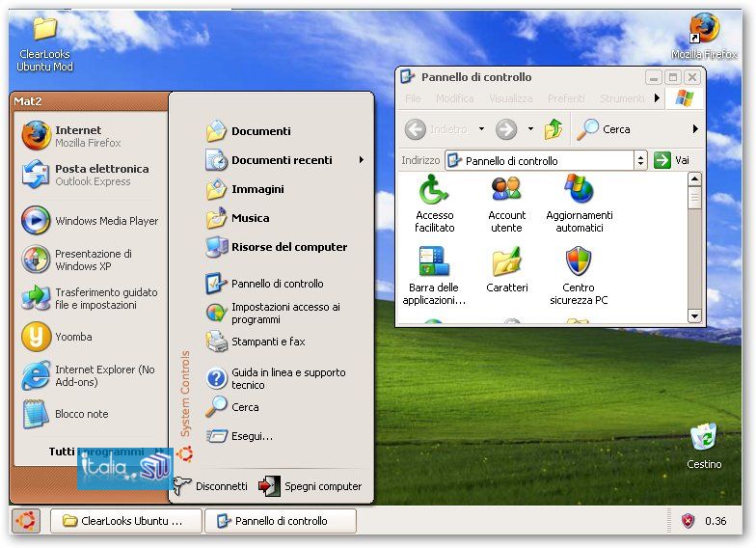Click the Control Panel scrollbar up arrow
Viewport: 756px width, 548px height.
tap(694, 179)
